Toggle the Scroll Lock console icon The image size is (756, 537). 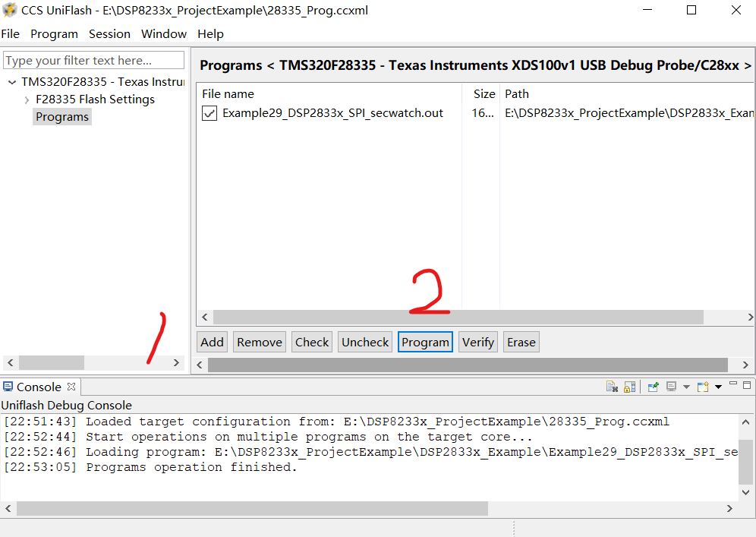(x=630, y=387)
